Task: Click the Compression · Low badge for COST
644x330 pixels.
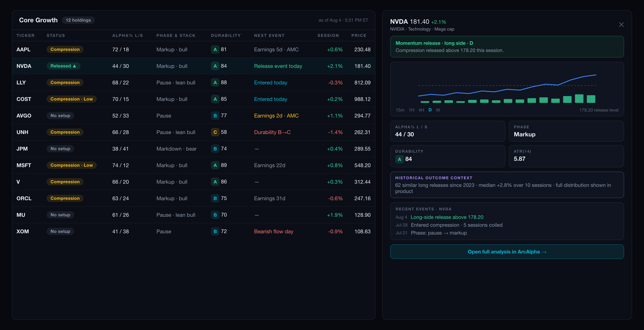Action: 72,99
